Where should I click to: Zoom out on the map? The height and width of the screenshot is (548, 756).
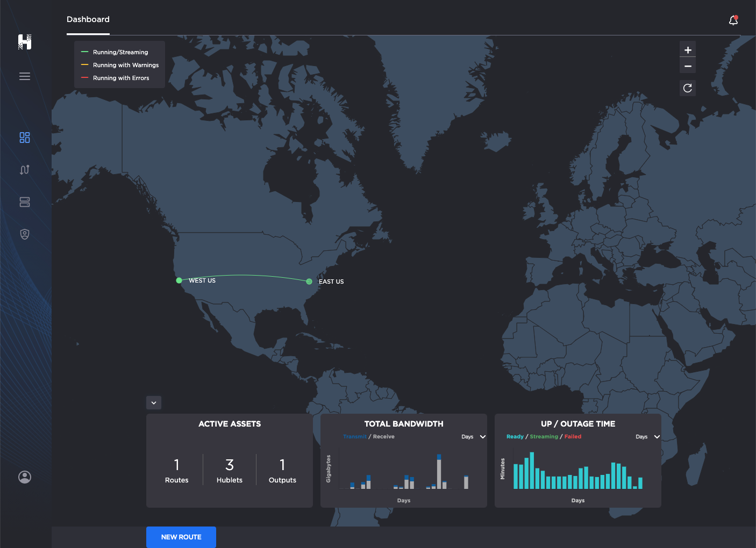pyautogui.click(x=688, y=66)
